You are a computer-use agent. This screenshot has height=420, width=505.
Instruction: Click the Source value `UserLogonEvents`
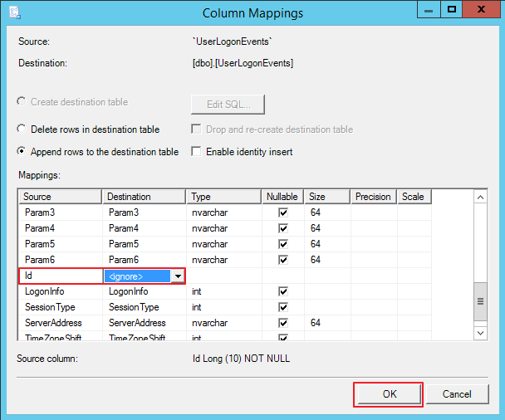coord(233,42)
